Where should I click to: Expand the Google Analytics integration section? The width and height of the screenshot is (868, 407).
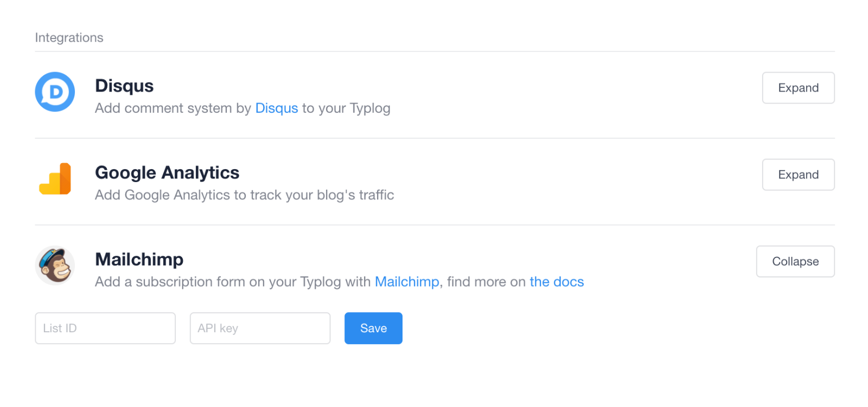coord(798,175)
